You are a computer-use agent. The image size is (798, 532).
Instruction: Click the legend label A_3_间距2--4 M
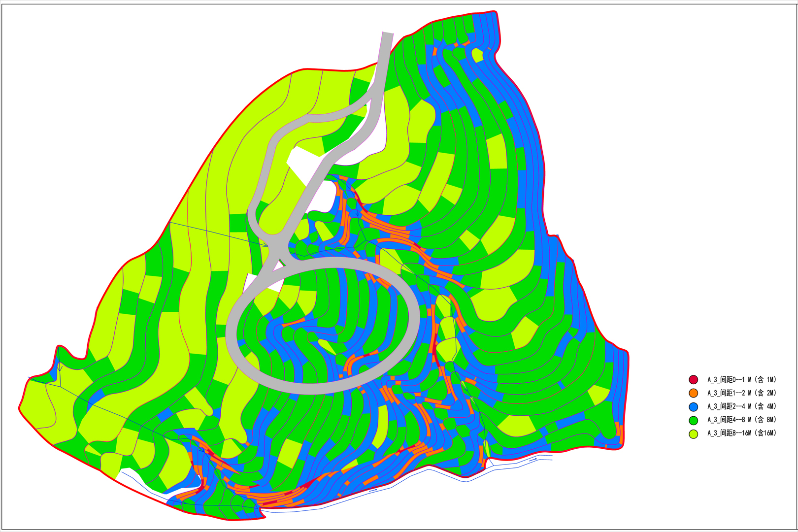[741, 406]
